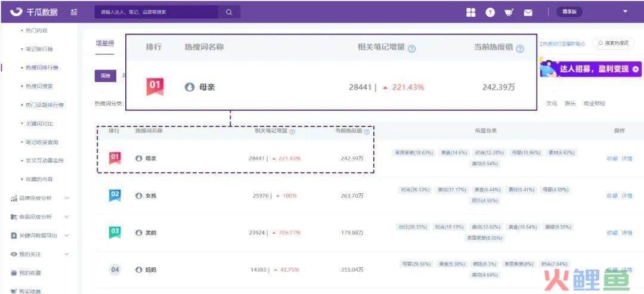Viewport: 644px width, 294px height.
Task: Filter by 娱乐 category
Action: (570, 104)
